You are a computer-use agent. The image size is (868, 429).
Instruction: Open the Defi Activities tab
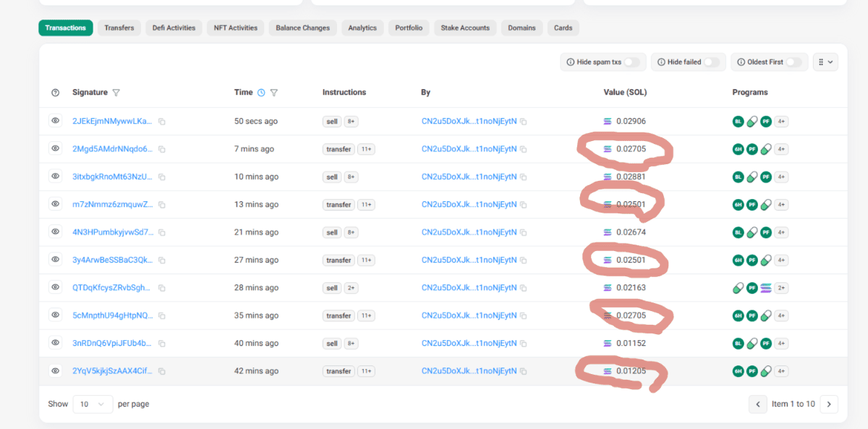click(x=174, y=28)
